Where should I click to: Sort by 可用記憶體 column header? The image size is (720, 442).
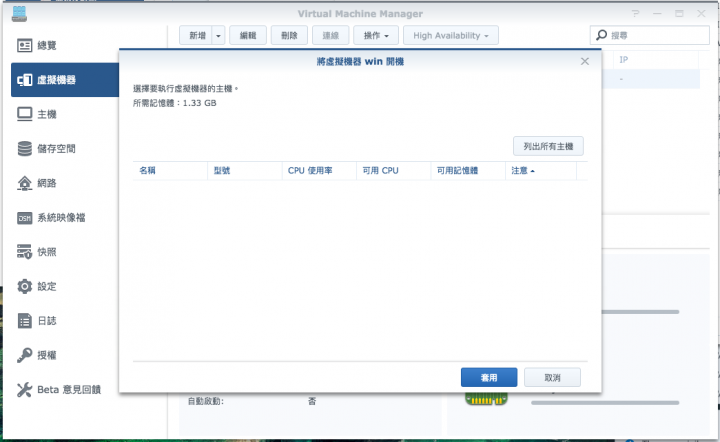pyautogui.click(x=468, y=171)
